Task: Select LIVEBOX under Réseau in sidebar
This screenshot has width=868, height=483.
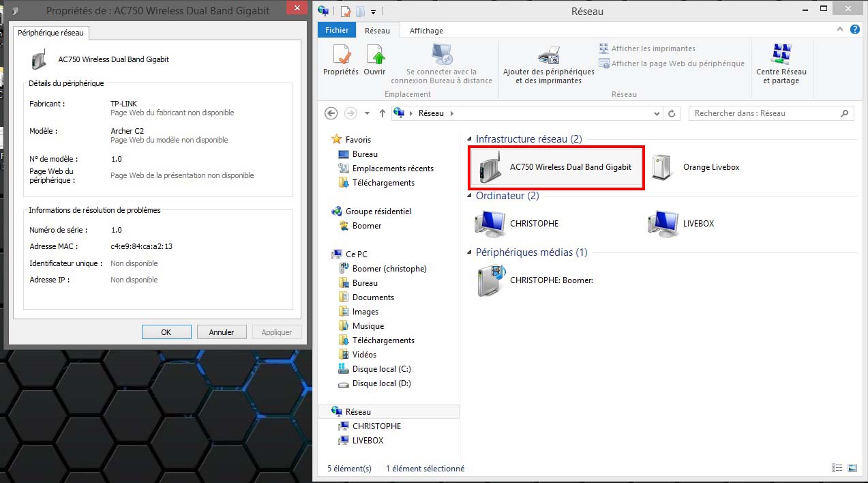Action: tap(361, 441)
